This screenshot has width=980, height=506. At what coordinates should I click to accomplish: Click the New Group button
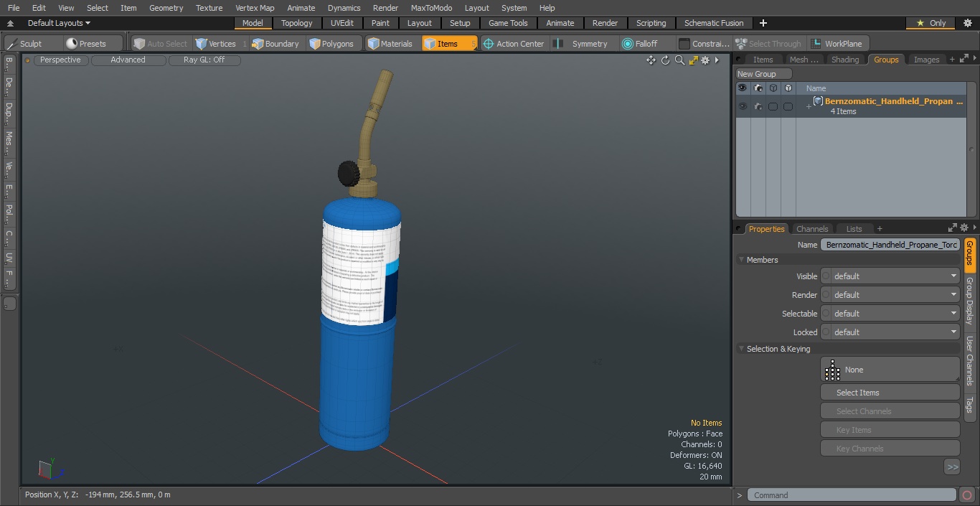(763, 74)
